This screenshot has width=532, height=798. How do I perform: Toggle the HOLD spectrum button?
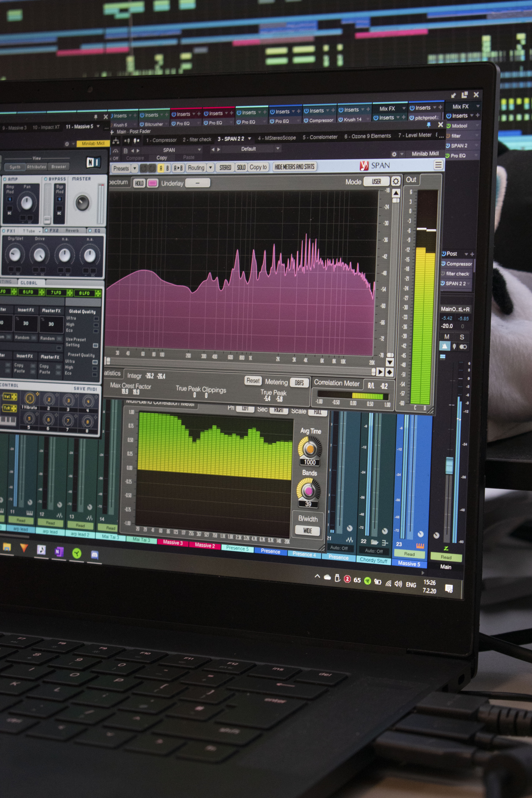[139, 183]
